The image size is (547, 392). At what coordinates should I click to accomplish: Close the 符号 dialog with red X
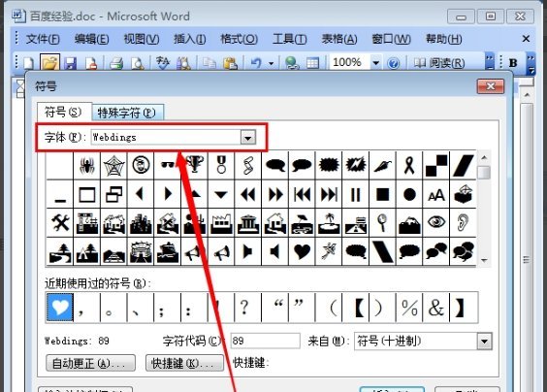pos(491,85)
